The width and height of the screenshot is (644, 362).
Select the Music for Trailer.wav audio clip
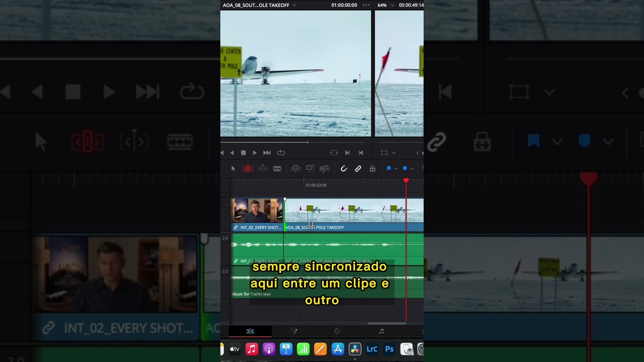click(x=327, y=282)
